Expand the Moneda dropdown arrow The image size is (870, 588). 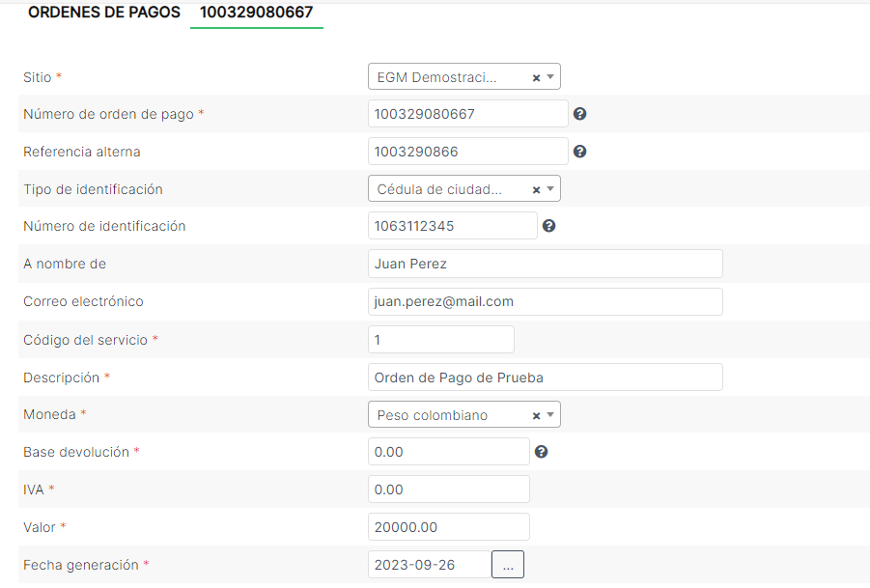click(x=550, y=415)
